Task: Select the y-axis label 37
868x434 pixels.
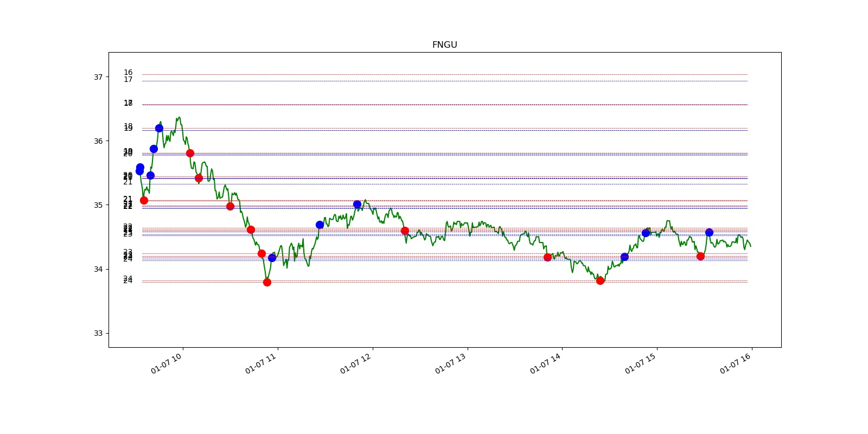Action: [x=98, y=77]
